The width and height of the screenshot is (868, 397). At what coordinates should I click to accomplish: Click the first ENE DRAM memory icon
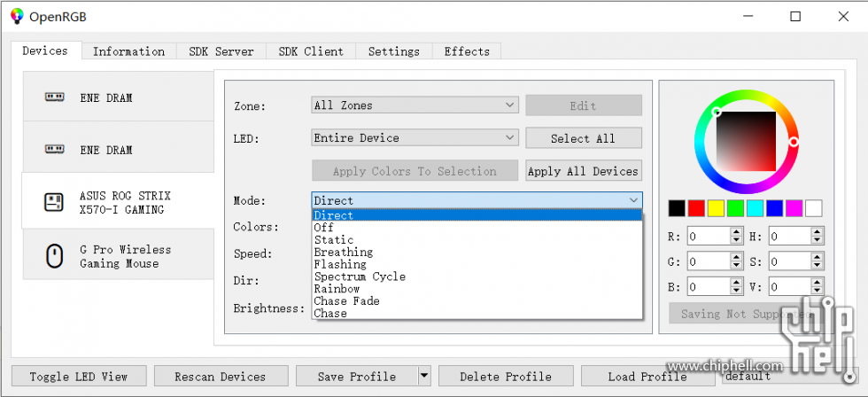[x=54, y=97]
